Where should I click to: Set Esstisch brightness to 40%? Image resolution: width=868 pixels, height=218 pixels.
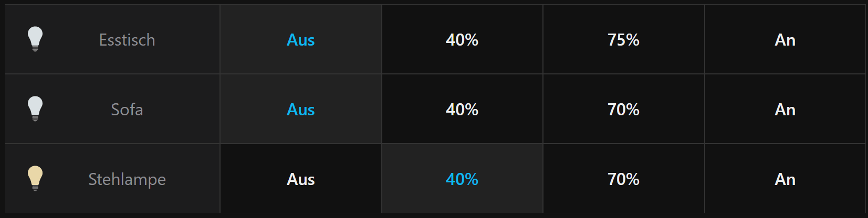tap(462, 40)
